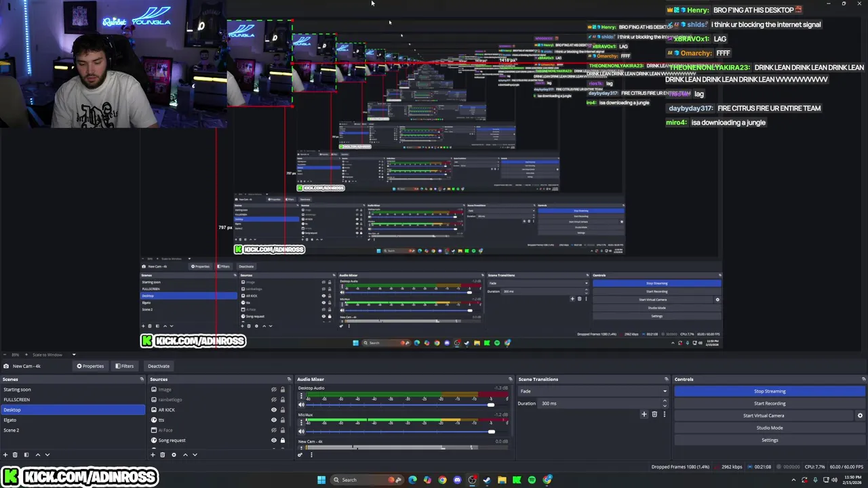Viewport: 868px width, 488px height.
Task: Open virtual camera settings gear
Action: [860, 415]
